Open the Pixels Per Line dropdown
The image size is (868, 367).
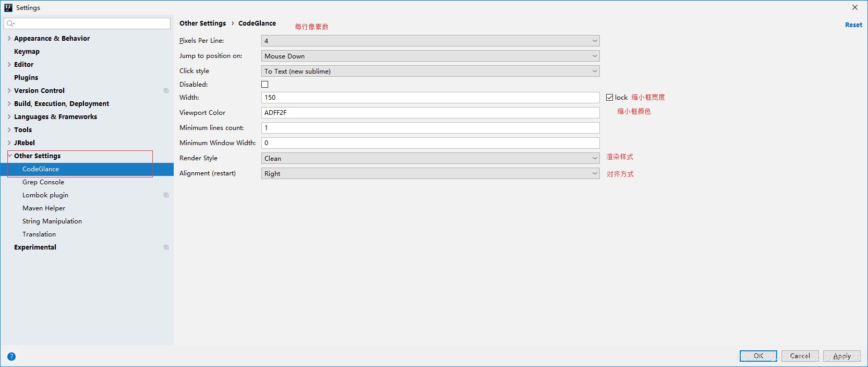[430, 41]
